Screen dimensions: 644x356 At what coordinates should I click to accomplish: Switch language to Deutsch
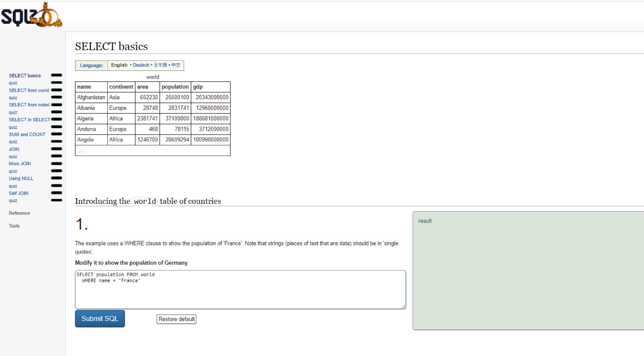[141, 65]
